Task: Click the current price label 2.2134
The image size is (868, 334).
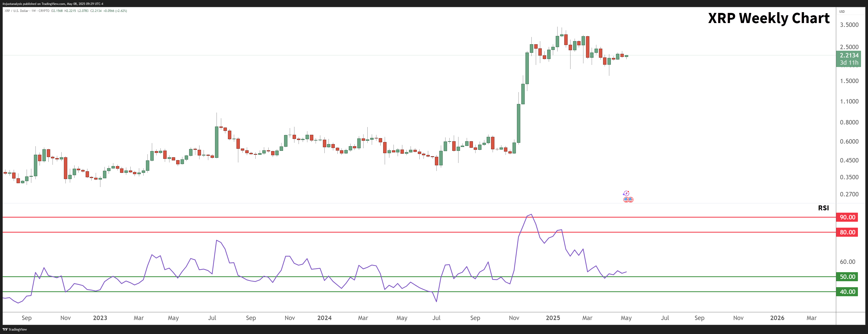Action: [849, 55]
